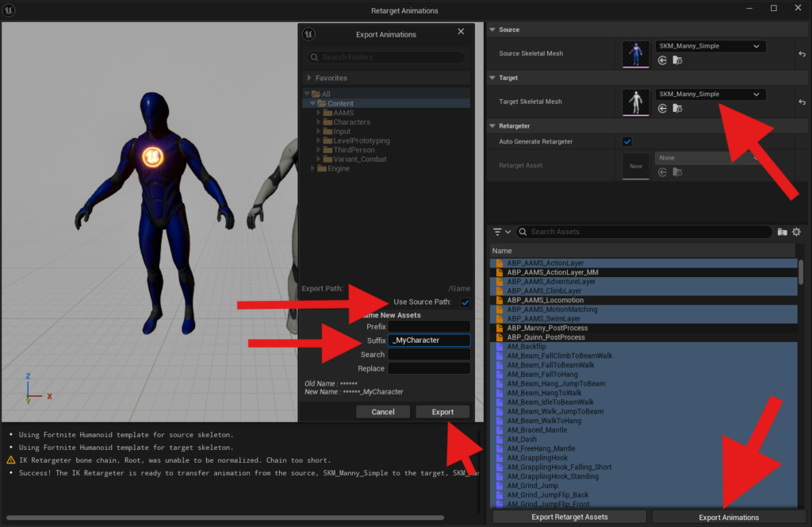Open asset list settings gear icon
Screen dimensions: 812x527
796,232
